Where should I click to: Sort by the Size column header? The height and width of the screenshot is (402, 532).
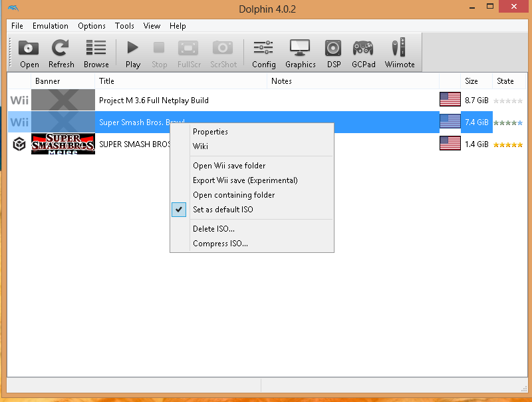click(476, 81)
